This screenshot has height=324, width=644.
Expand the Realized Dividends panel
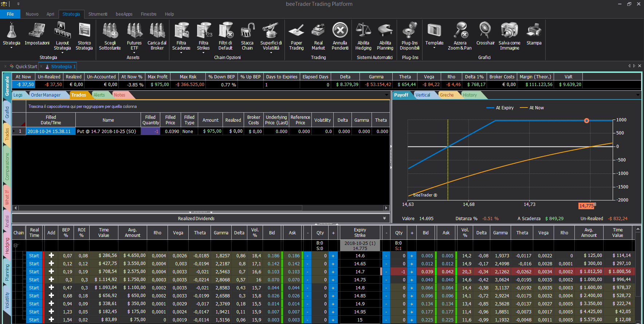pos(384,218)
